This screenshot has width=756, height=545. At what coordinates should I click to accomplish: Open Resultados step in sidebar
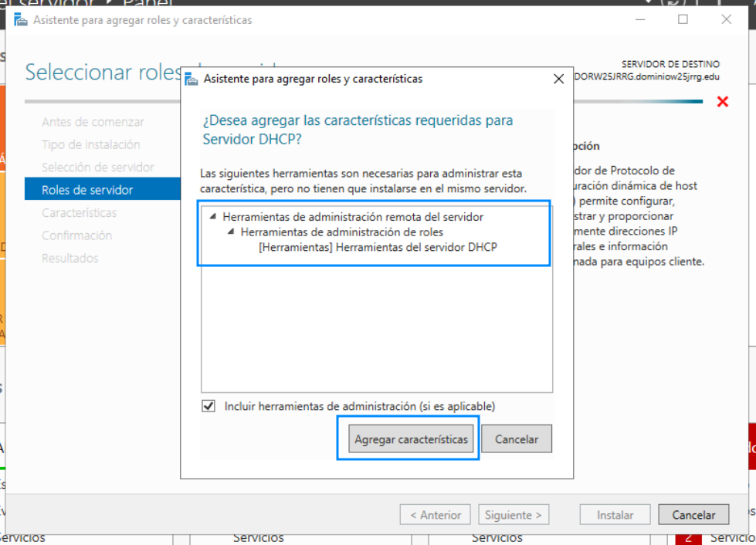[70, 258]
